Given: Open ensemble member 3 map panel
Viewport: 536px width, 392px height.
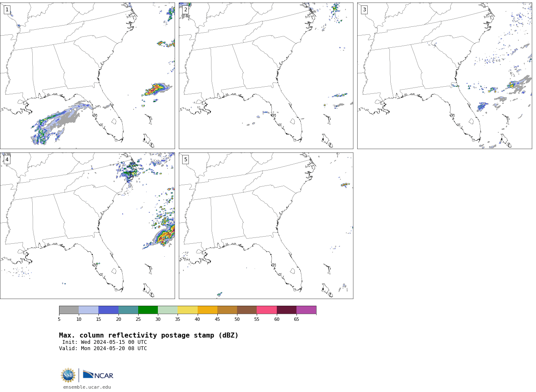Looking at the screenshot, I should coord(444,76).
